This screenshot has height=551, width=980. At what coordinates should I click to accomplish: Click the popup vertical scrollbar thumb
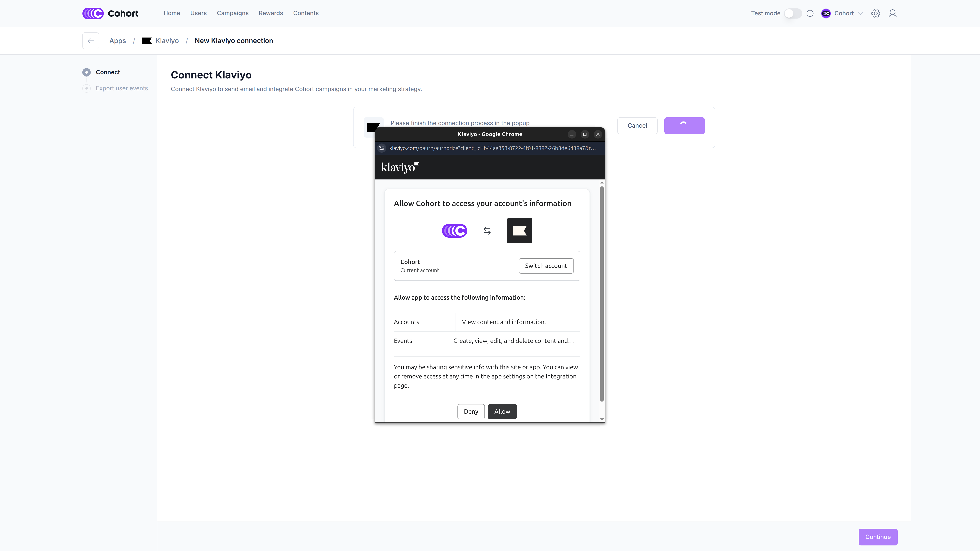pos(601,293)
